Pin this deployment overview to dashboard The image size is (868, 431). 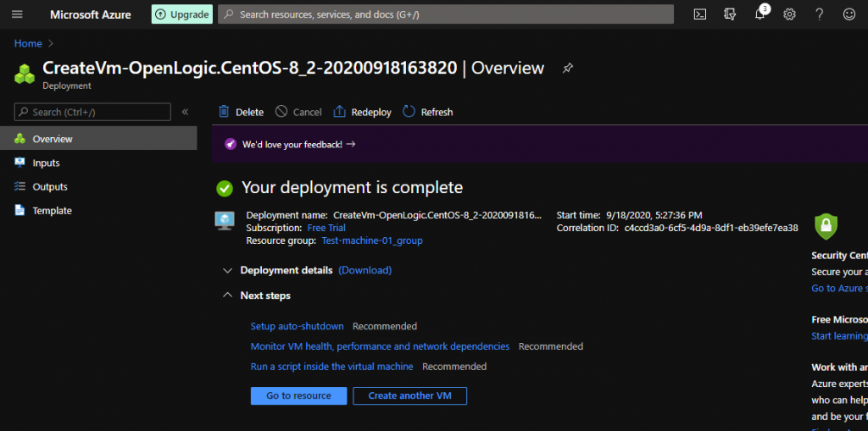[568, 69]
